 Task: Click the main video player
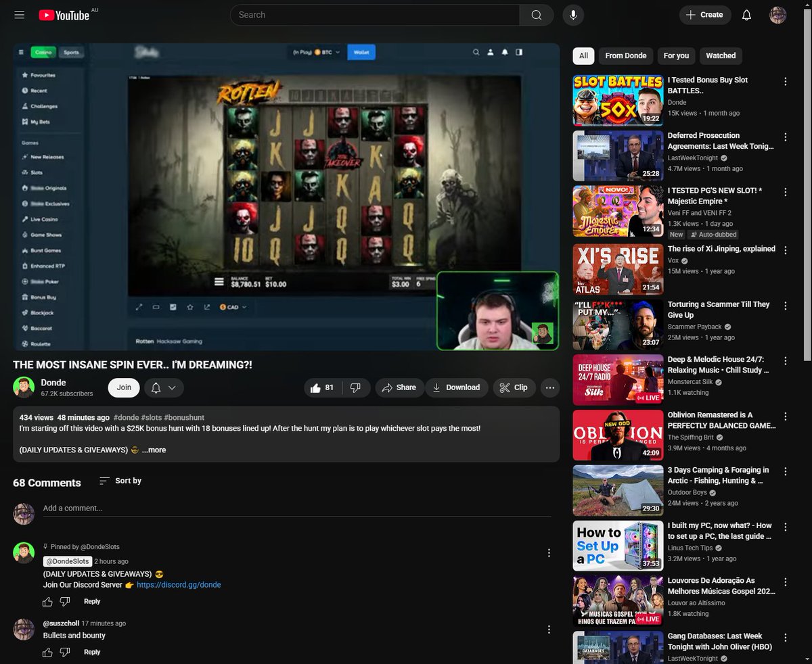(x=286, y=197)
